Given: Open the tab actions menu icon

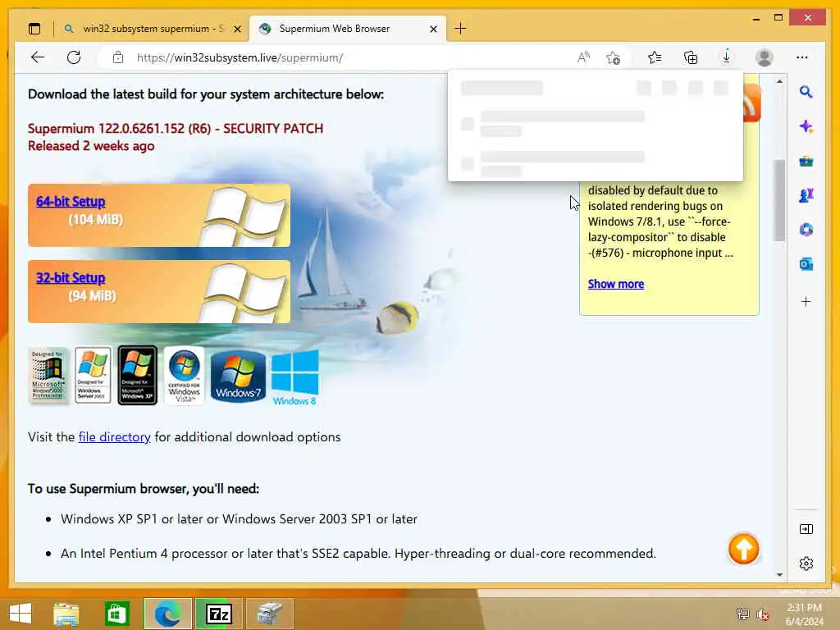Looking at the screenshot, I should click(34, 29).
